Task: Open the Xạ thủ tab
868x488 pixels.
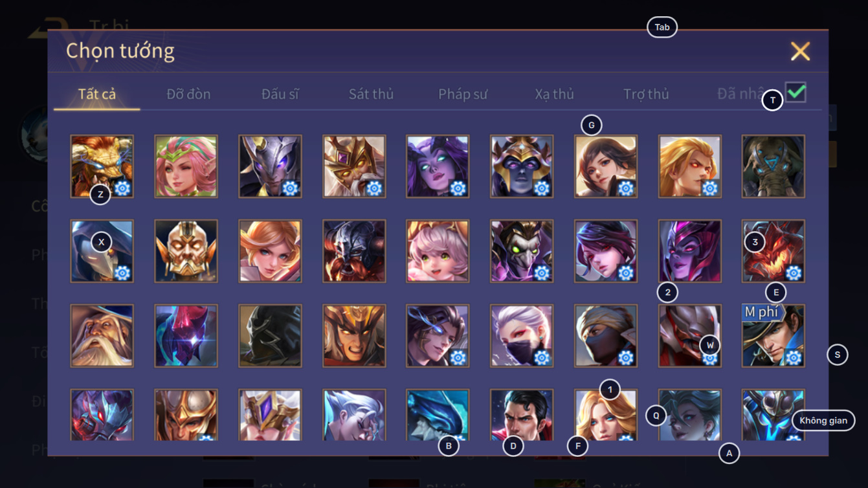Action: 555,94
